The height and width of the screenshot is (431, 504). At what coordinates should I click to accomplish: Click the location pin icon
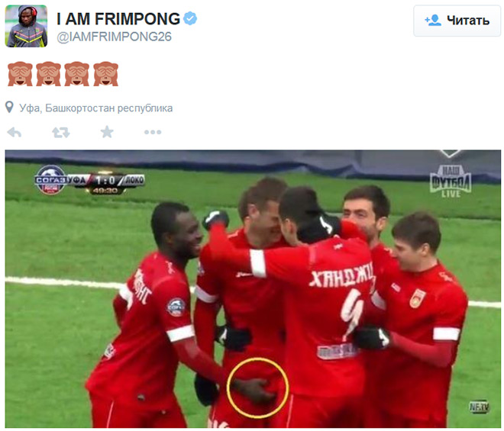tap(10, 108)
